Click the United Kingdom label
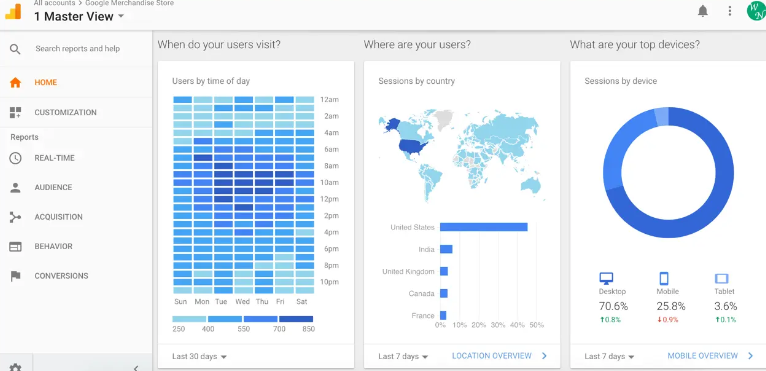The height and width of the screenshot is (371, 766). [x=408, y=272]
